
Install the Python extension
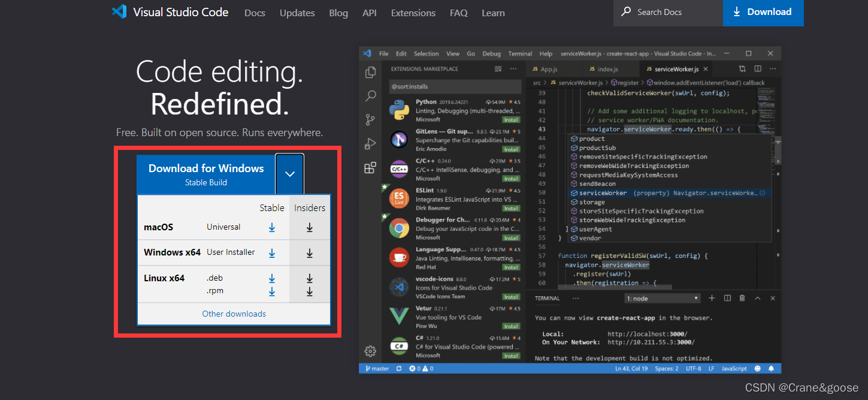point(510,119)
